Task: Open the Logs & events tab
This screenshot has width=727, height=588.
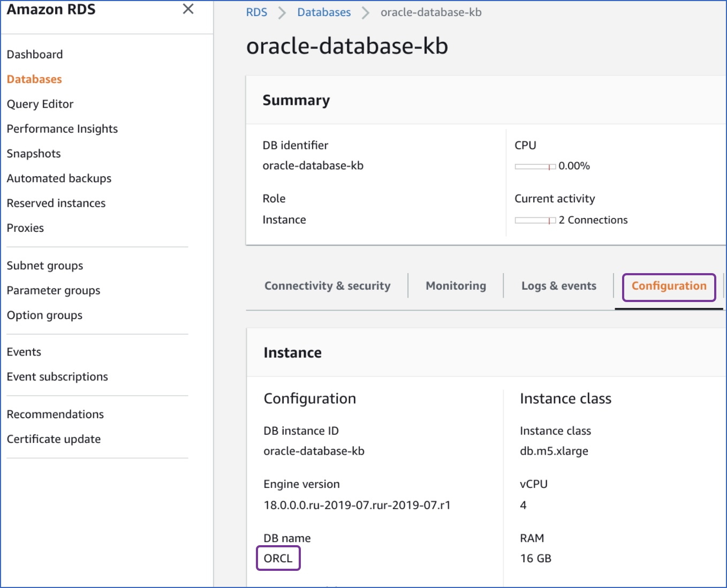Action: [559, 286]
